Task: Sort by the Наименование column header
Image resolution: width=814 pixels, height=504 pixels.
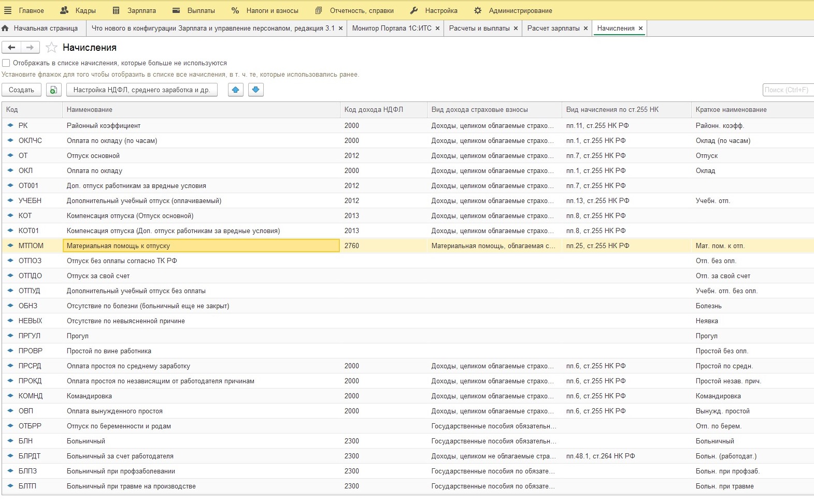Action: pos(201,110)
